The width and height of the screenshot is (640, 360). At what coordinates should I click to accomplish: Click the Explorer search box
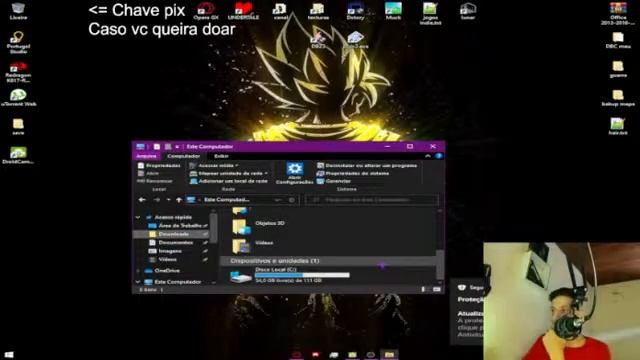click(371, 200)
